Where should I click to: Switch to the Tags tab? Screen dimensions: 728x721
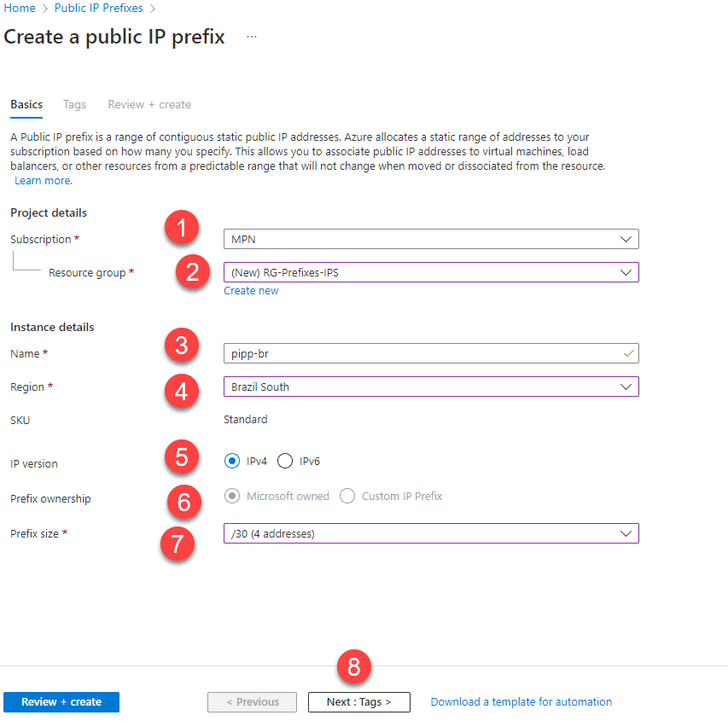tap(75, 104)
